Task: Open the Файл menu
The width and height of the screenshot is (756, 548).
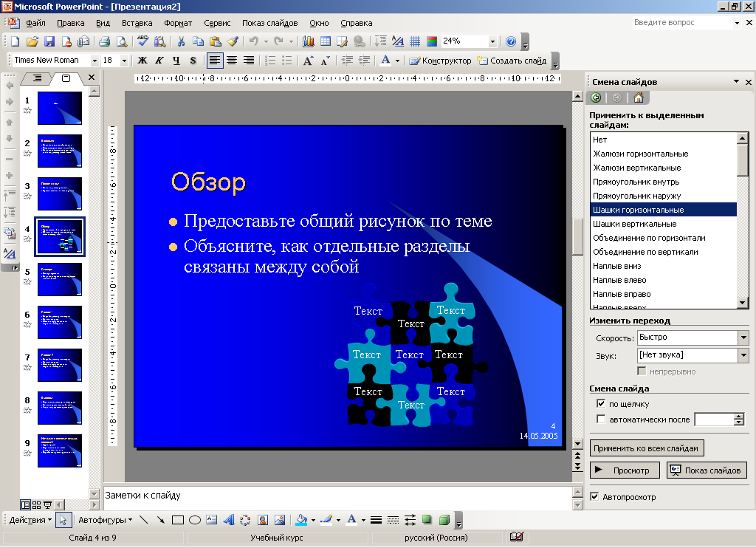Action: coord(35,23)
